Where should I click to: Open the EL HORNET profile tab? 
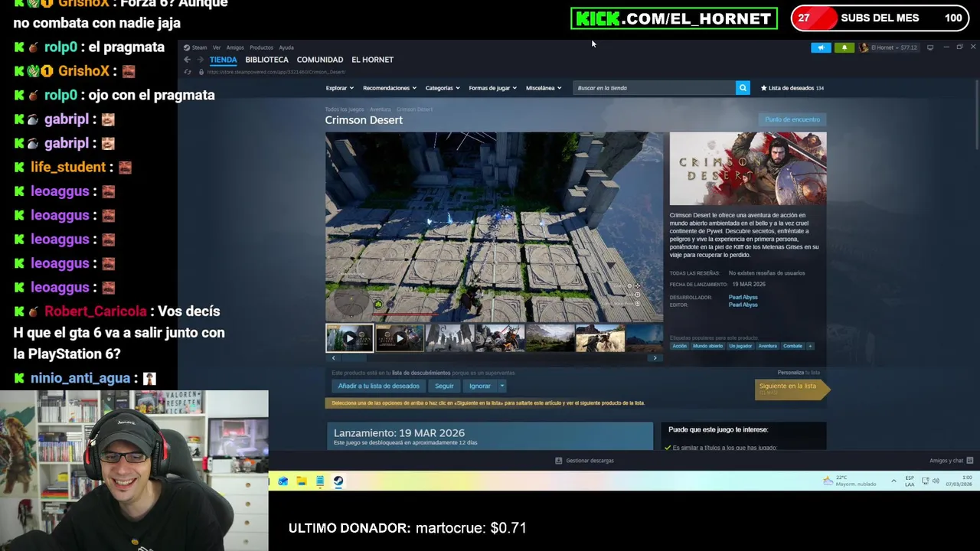[x=372, y=60]
